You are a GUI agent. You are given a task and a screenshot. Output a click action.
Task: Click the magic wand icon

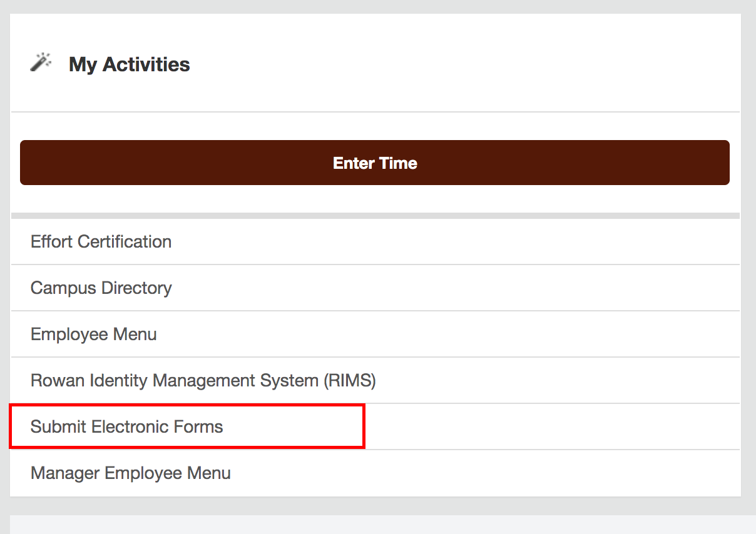tap(41, 63)
